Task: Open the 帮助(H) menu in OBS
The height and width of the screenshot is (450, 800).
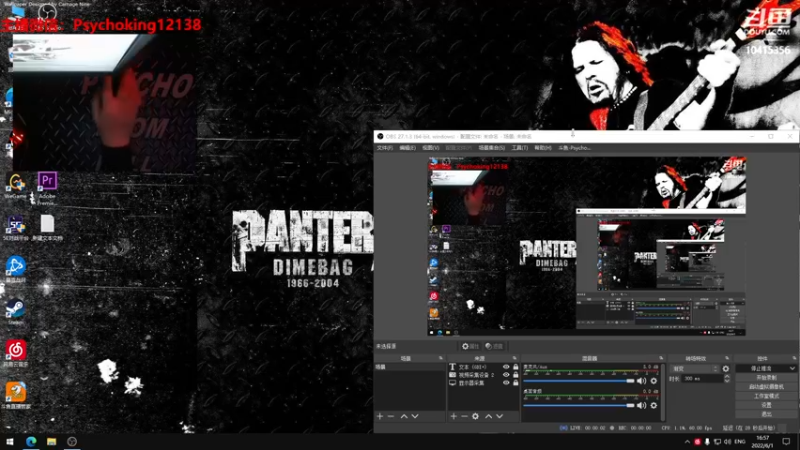Action: 543,148
